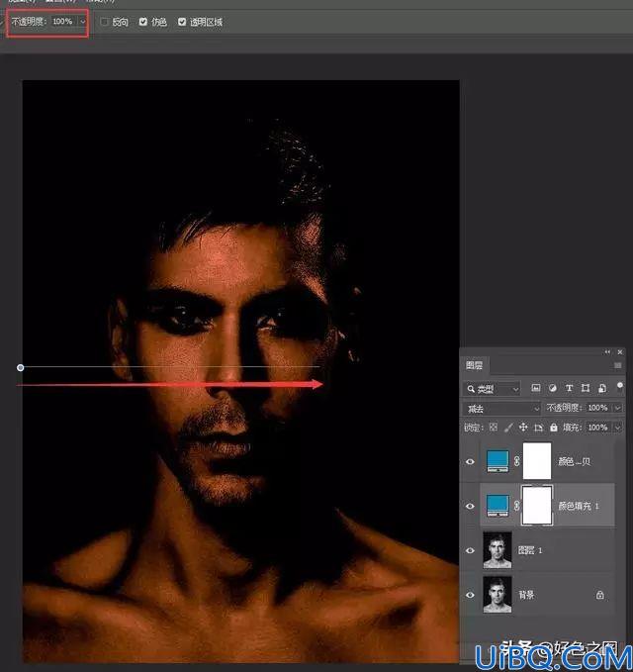Enable the 反向 (Reverse) checkbox
This screenshot has width=633, height=672.
(105, 22)
